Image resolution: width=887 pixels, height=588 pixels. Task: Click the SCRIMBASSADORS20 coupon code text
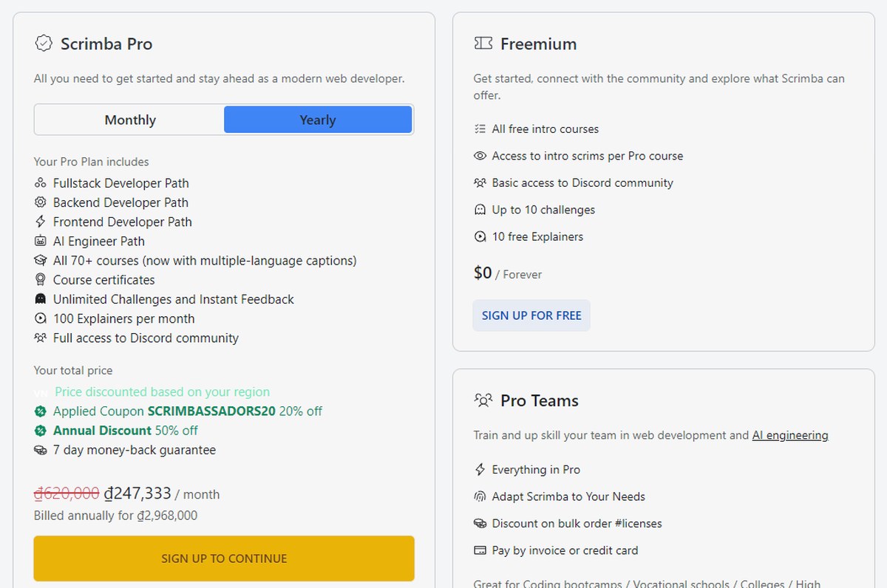point(211,411)
